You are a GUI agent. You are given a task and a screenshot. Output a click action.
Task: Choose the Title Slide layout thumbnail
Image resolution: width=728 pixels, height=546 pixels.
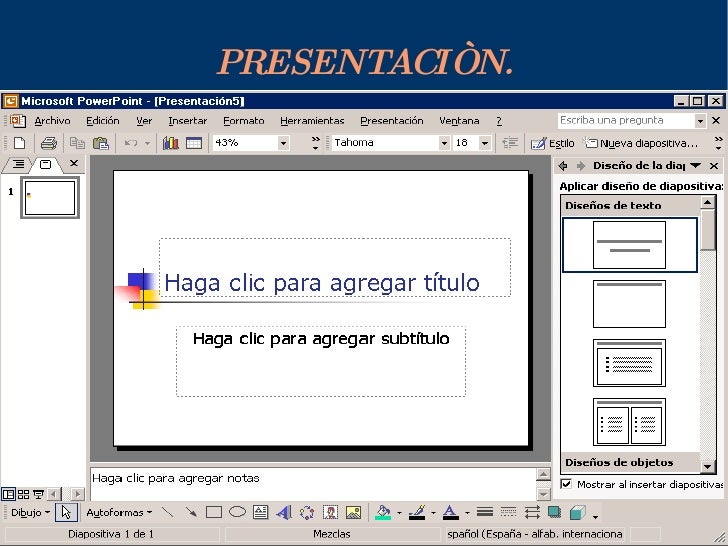click(629, 245)
